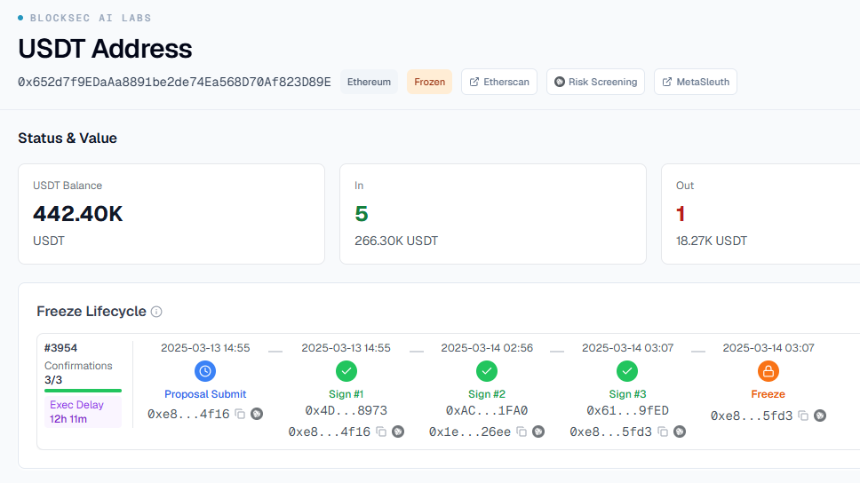Screen dimensions: 860x483
Task: Click the Sign #3 step label
Action: point(627,394)
